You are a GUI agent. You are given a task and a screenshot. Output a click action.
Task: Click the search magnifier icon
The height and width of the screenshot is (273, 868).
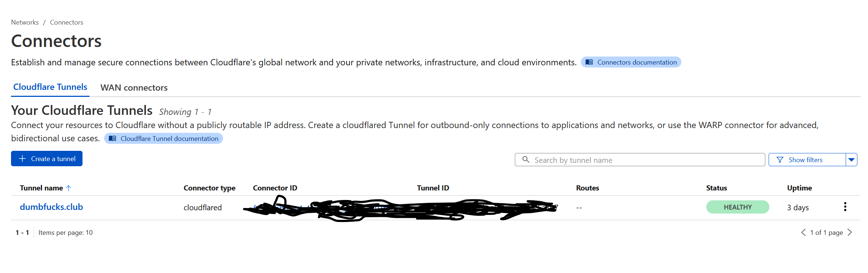(x=526, y=160)
